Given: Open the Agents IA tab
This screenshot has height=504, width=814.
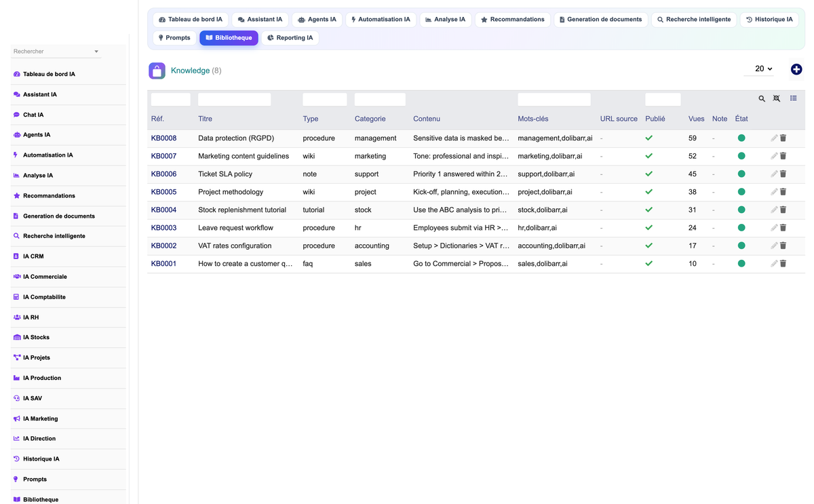Looking at the screenshot, I should click(317, 20).
